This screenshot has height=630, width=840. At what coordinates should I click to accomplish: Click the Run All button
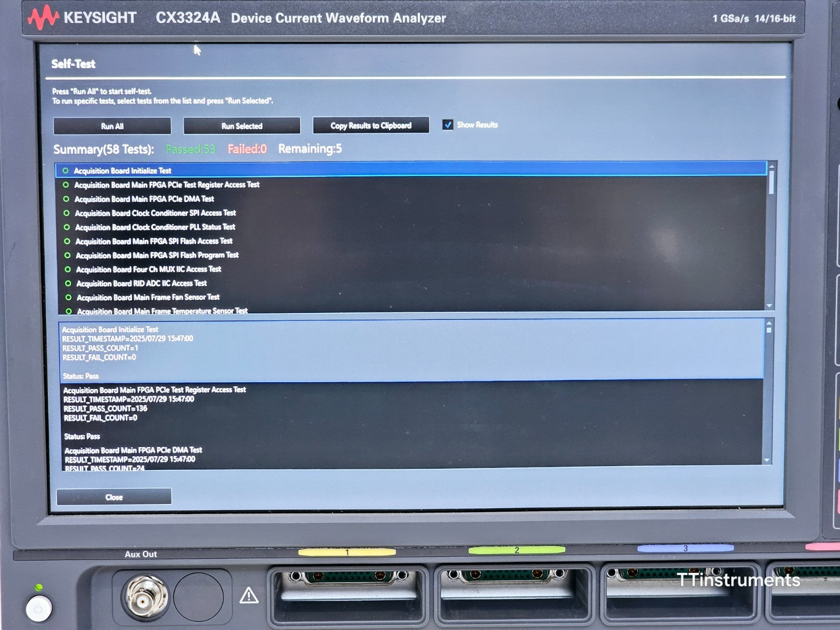pos(112,126)
